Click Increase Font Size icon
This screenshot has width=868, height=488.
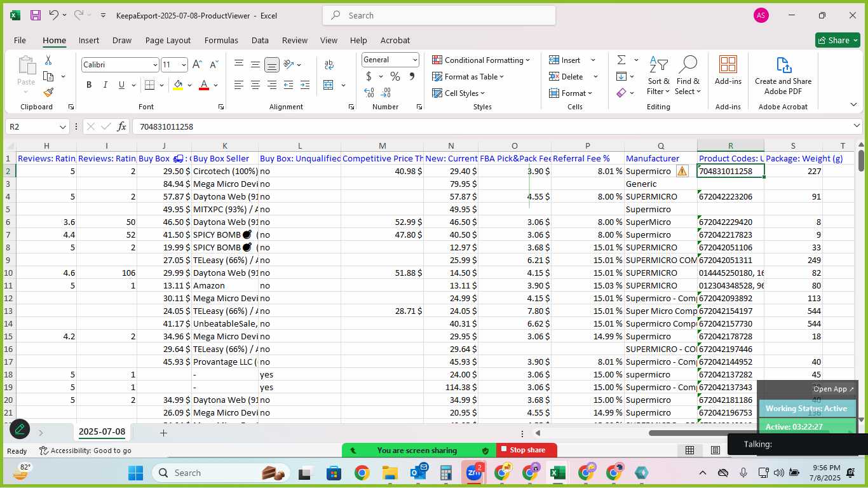click(x=197, y=65)
